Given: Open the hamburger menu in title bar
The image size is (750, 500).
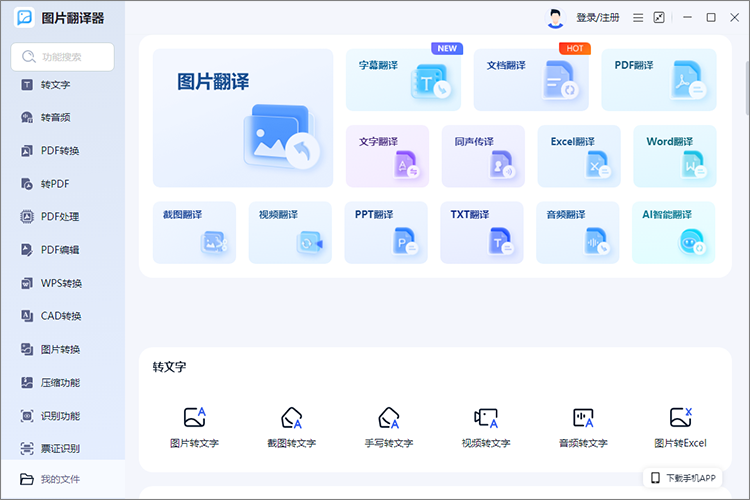Looking at the screenshot, I should point(638,18).
